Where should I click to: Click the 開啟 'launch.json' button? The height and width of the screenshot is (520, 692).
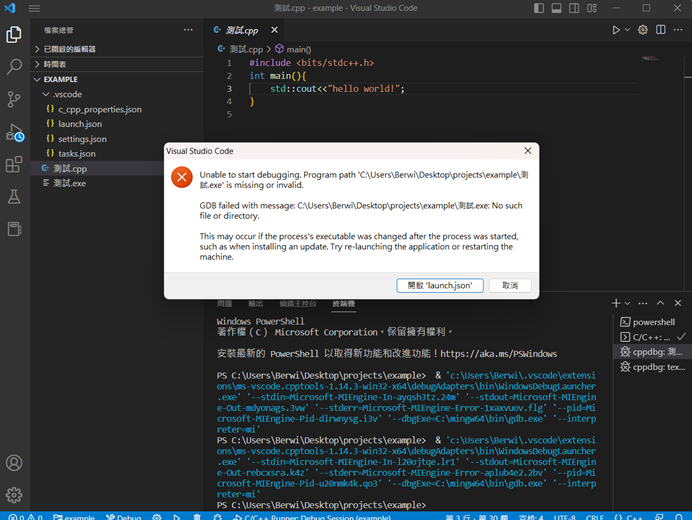coord(440,286)
